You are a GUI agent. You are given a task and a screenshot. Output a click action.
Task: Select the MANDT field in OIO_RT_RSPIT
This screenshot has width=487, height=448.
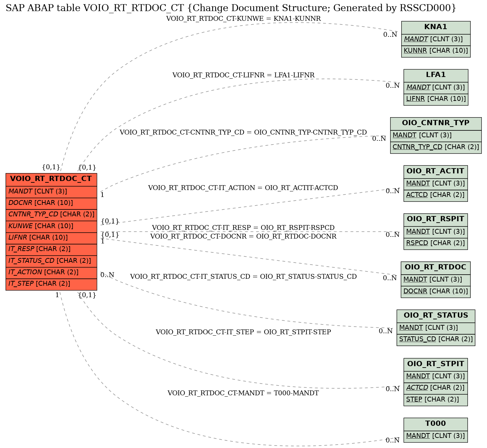436,232
